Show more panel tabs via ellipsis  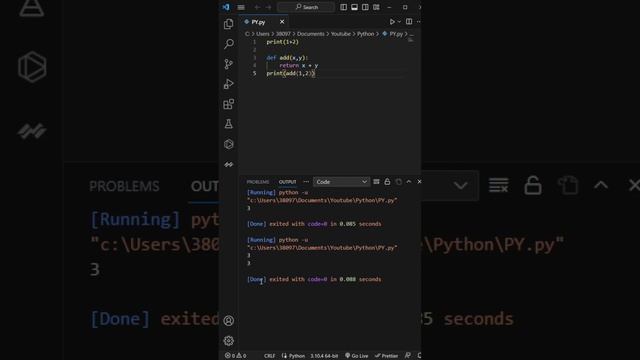click(x=306, y=182)
